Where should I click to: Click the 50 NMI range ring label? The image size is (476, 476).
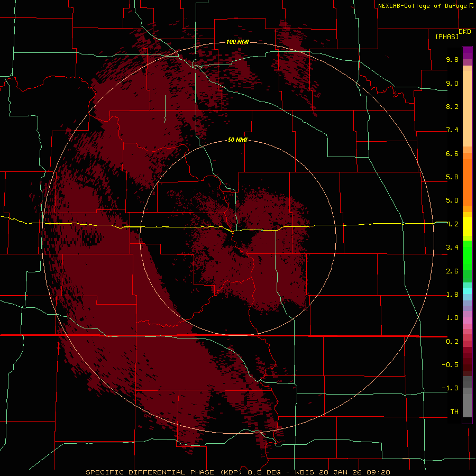(237, 140)
